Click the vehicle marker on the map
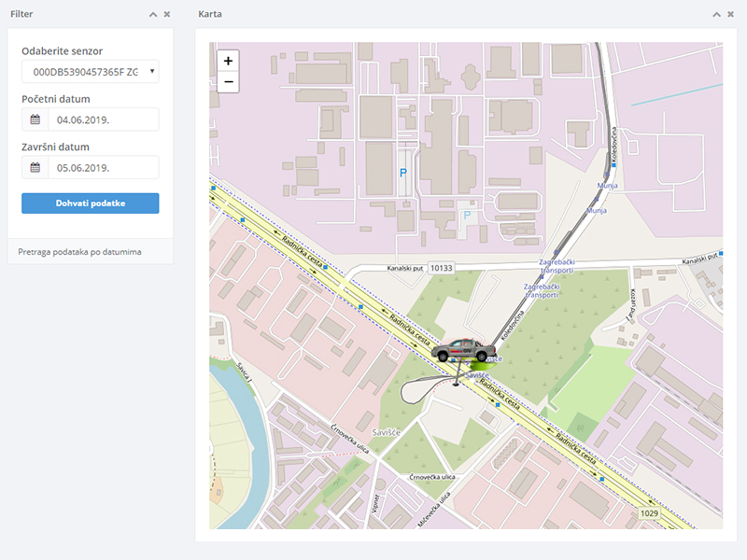The height and width of the screenshot is (560, 747). pyautogui.click(x=464, y=351)
